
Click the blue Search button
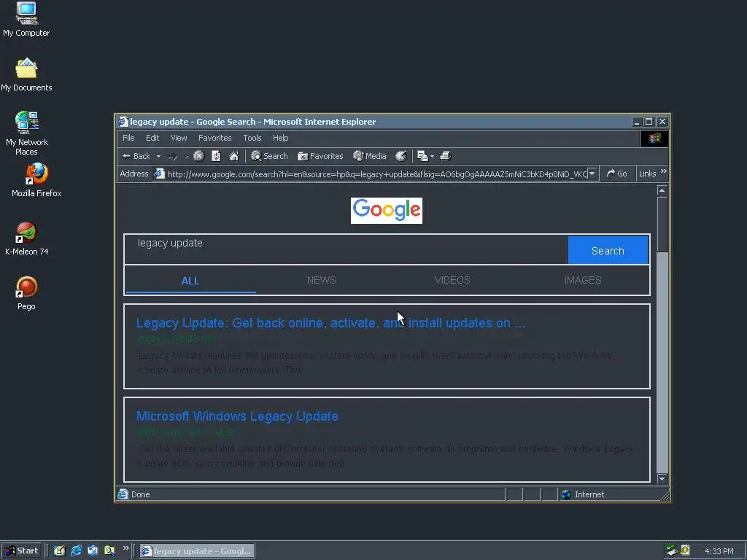tap(608, 250)
